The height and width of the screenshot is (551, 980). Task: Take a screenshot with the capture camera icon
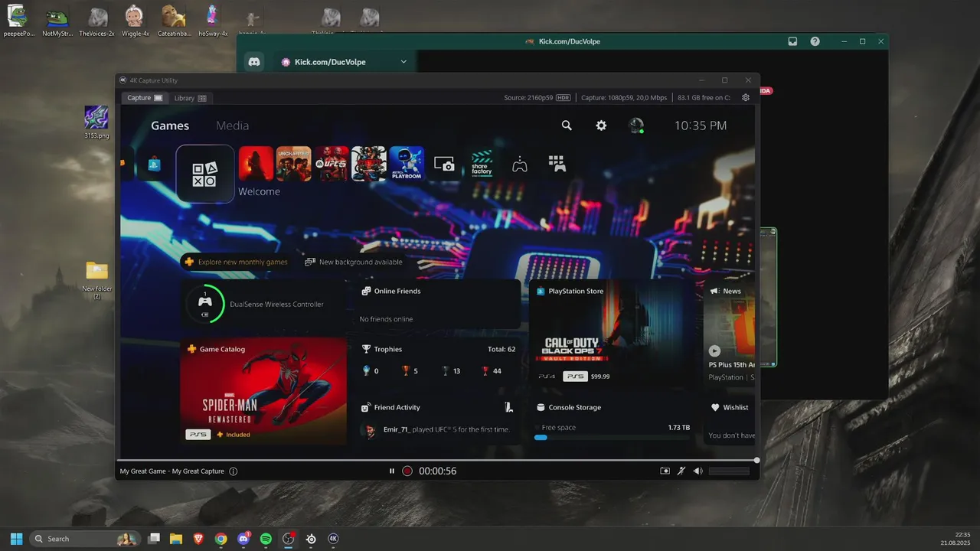tap(665, 471)
